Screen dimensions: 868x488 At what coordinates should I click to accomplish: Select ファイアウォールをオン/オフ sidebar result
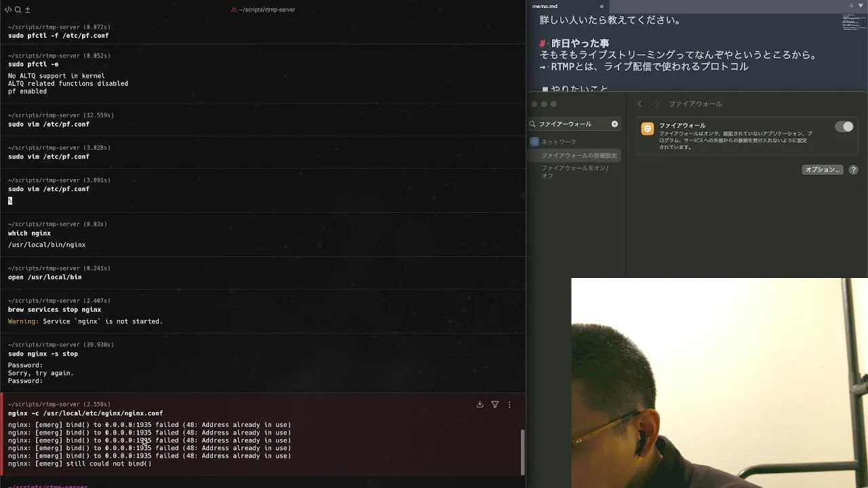(x=574, y=171)
